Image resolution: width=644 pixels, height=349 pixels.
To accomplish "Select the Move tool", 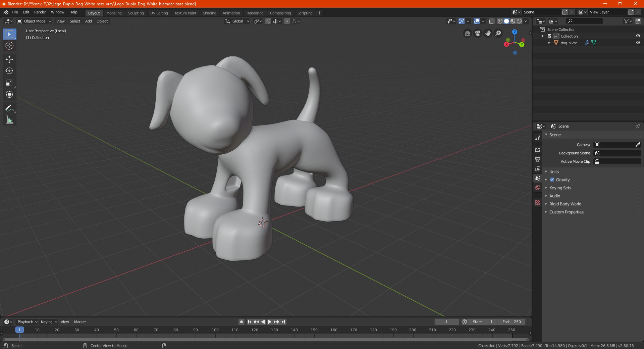I will (x=9, y=59).
